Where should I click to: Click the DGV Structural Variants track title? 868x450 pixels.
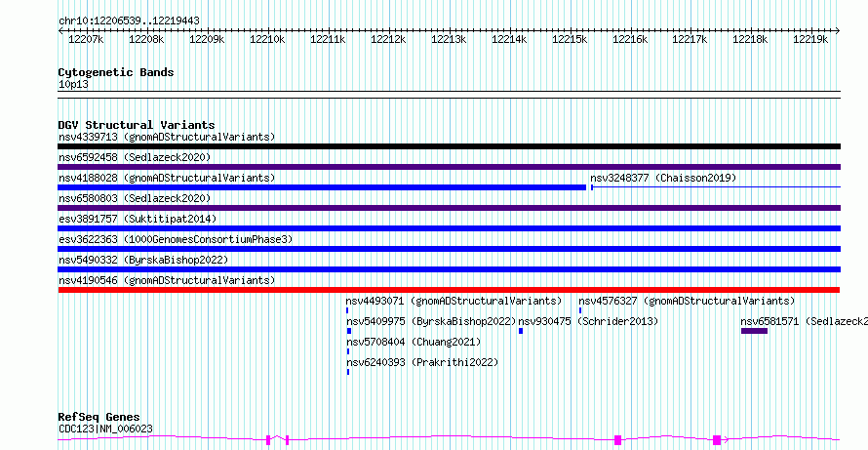tap(137, 125)
